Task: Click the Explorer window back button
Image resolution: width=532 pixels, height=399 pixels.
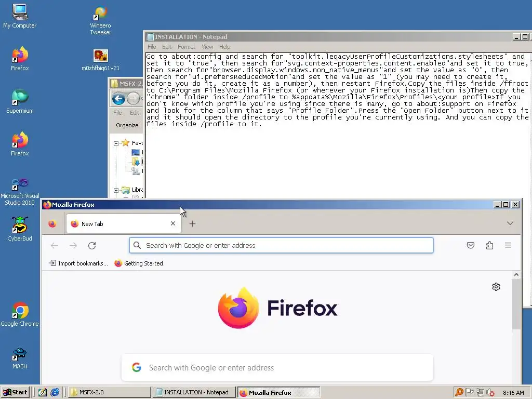Action: pos(119,99)
